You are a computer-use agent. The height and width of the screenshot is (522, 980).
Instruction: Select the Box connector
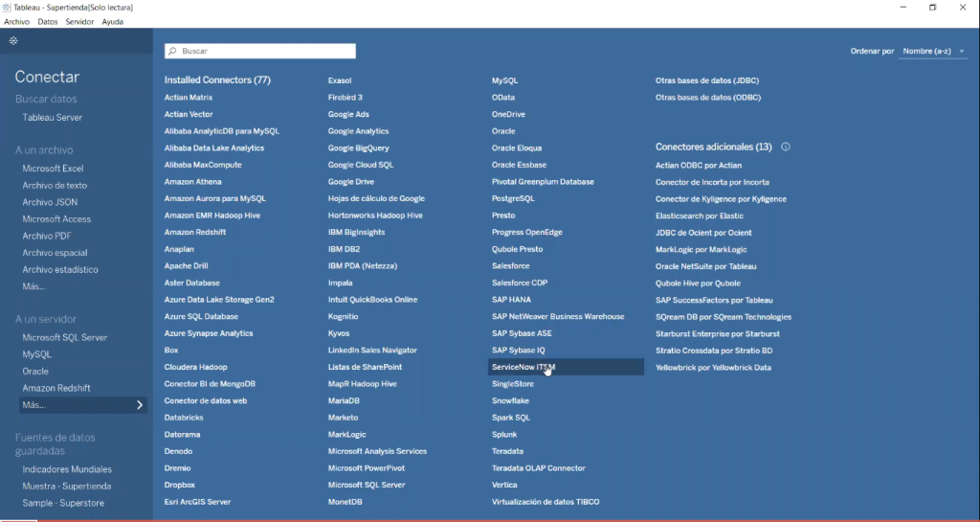click(x=171, y=351)
